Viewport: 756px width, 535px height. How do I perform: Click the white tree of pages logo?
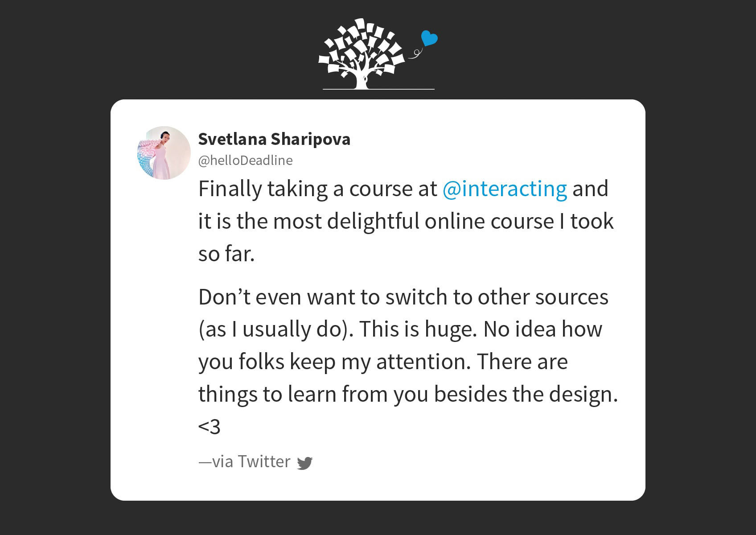tap(362, 53)
